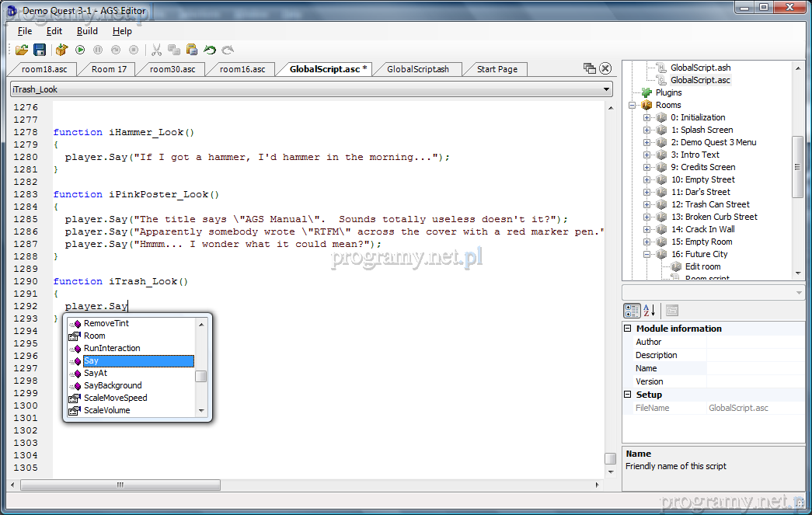The width and height of the screenshot is (812, 515).
Task: Collapse the Setup property section
Action: (x=629, y=395)
